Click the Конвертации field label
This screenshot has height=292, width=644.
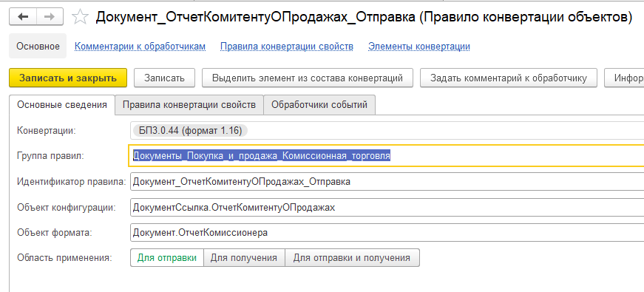(x=47, y=131)
